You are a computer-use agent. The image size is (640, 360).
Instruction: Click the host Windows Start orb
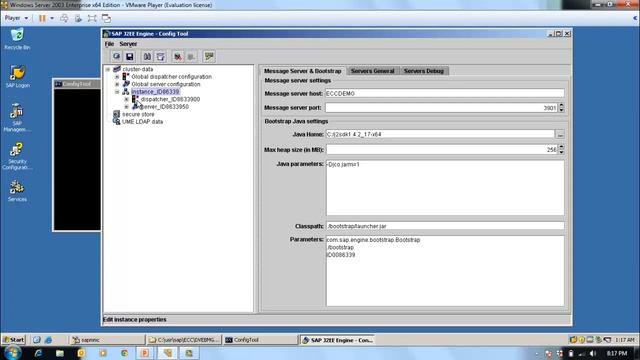12,353
